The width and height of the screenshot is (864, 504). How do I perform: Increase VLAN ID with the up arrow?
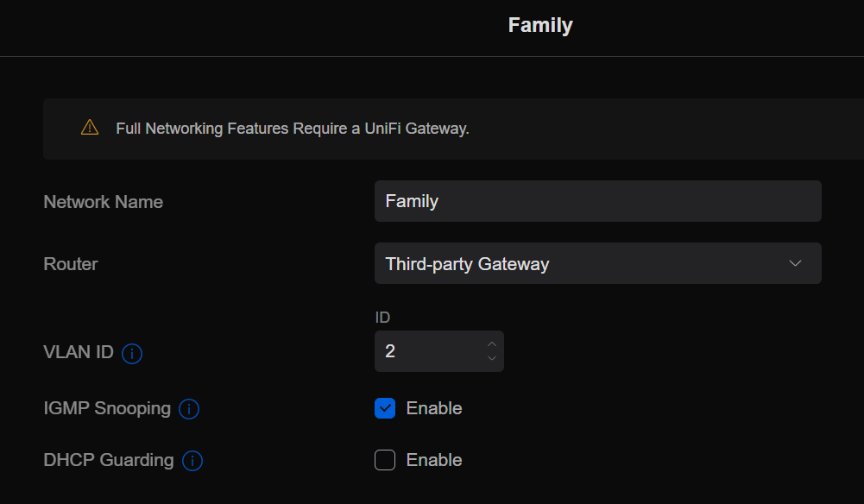pyautogui.click(x=492, y=343)
